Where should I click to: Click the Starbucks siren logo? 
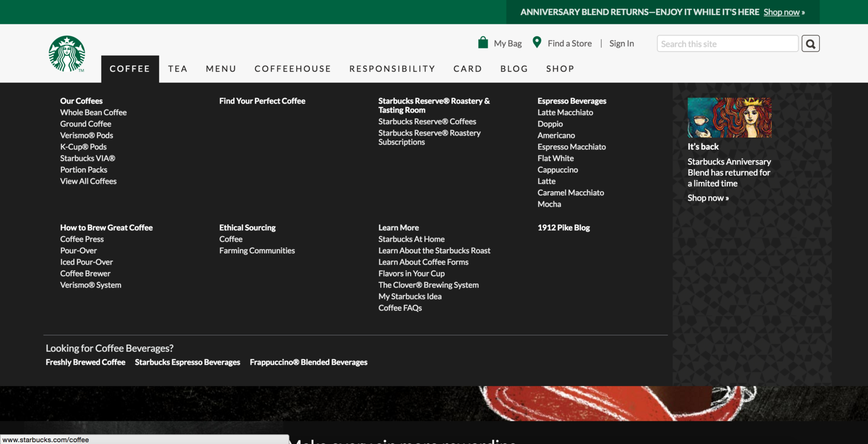point(67,54)
